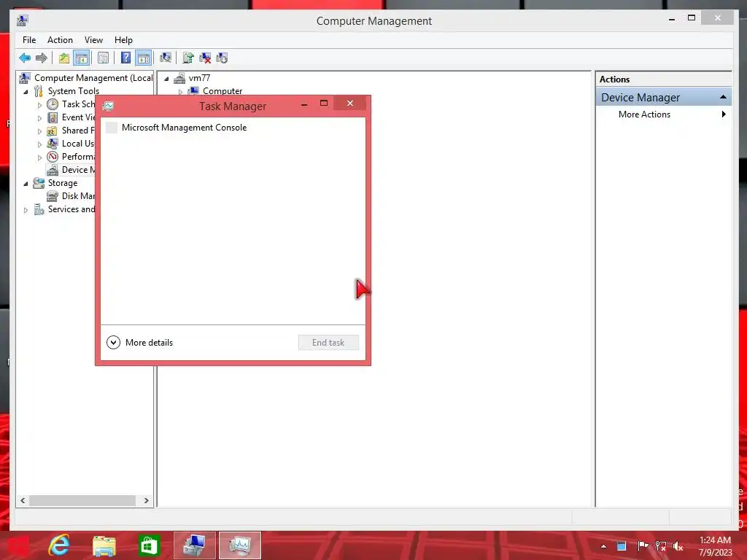
Task: Click the network tray icon
Action: click(660, 545)
